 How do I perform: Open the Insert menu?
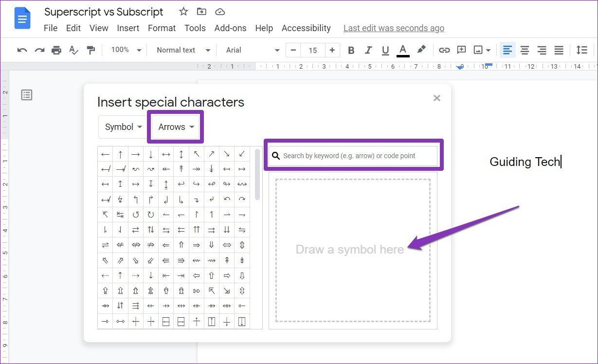click(128, 28)
